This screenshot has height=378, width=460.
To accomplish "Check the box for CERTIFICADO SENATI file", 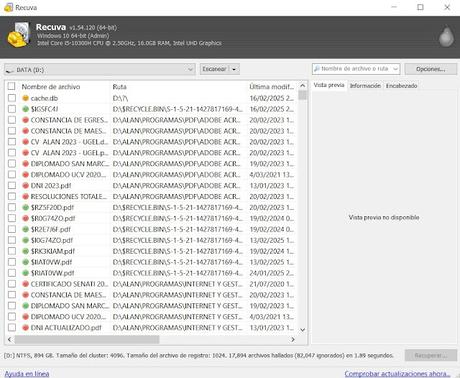I will coord(12,284).
